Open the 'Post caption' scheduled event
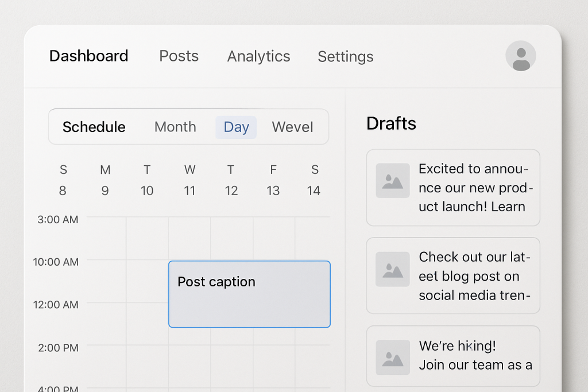This screenshot has width=588, height=392. (x=249, y=294)
